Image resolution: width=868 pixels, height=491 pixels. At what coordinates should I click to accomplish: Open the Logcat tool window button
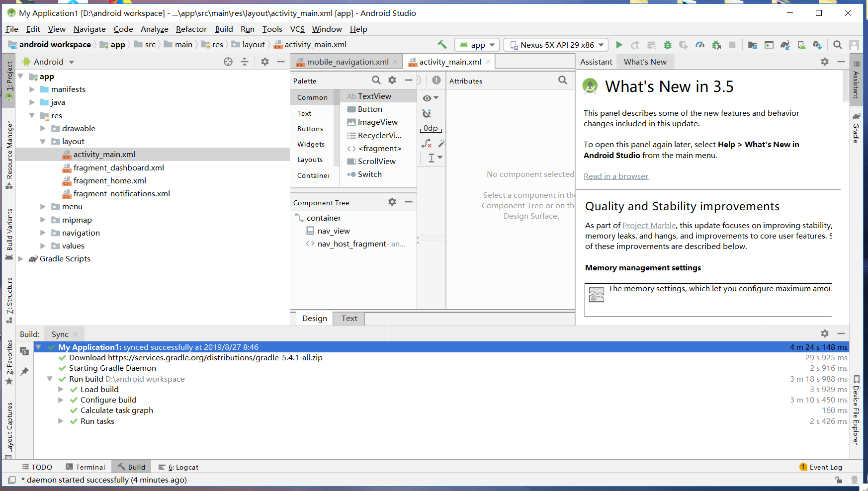click(x=178, y=467)
